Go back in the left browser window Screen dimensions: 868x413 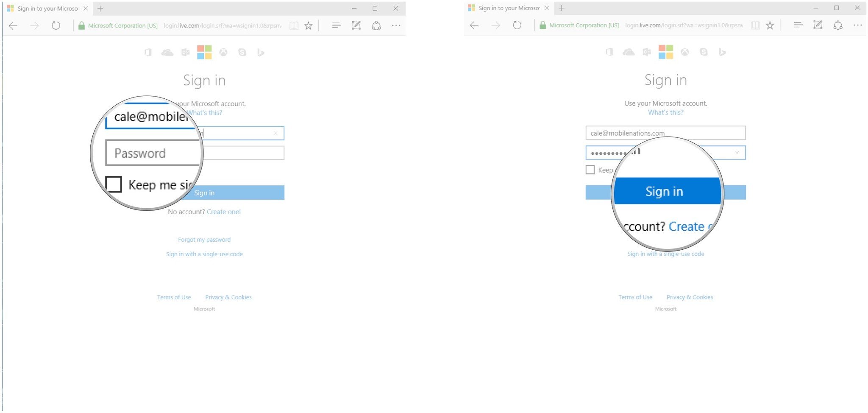pyautogui.click(x=13, y=26)
